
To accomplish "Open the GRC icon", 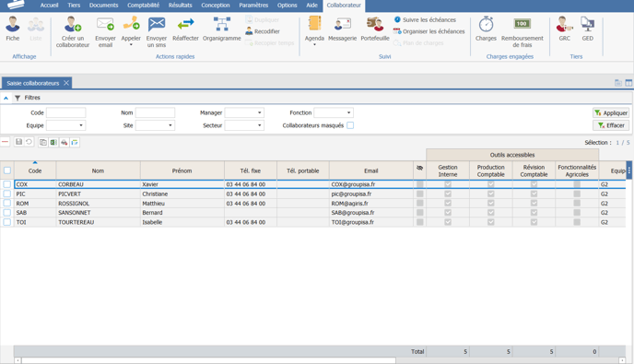I will (x=565, y=24).
